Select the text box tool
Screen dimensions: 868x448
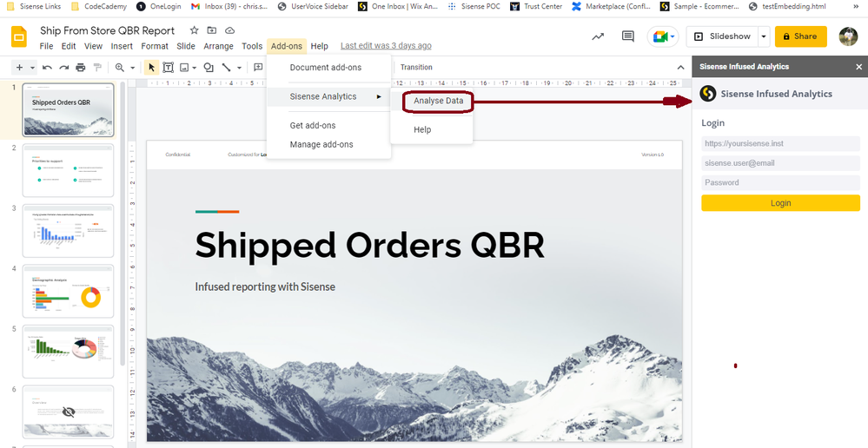pyautogui.click(x=169, y=67)
